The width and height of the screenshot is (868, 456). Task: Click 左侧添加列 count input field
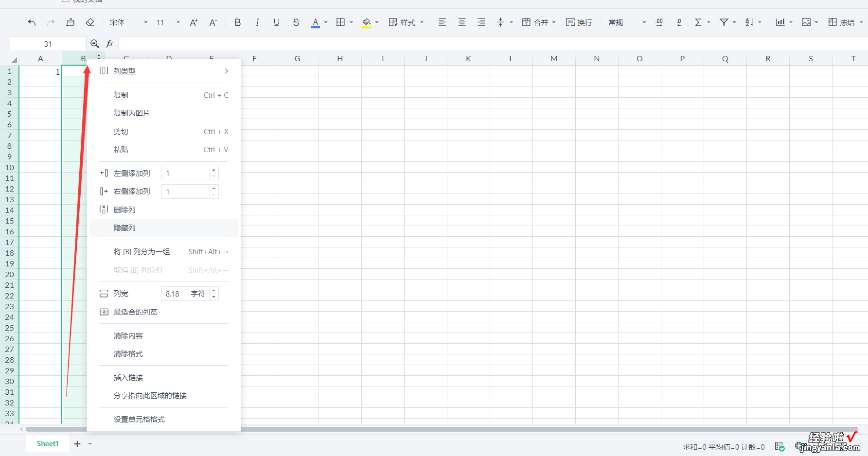185,173
